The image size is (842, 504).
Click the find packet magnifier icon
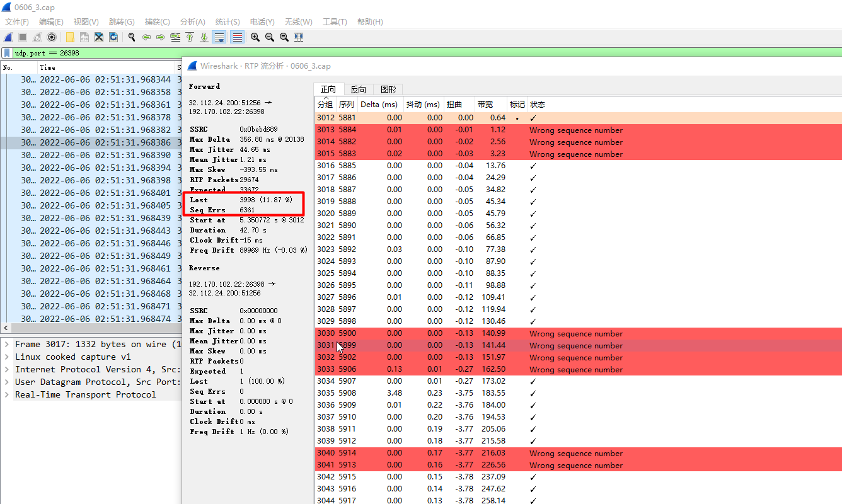click(x=132, y=37)
